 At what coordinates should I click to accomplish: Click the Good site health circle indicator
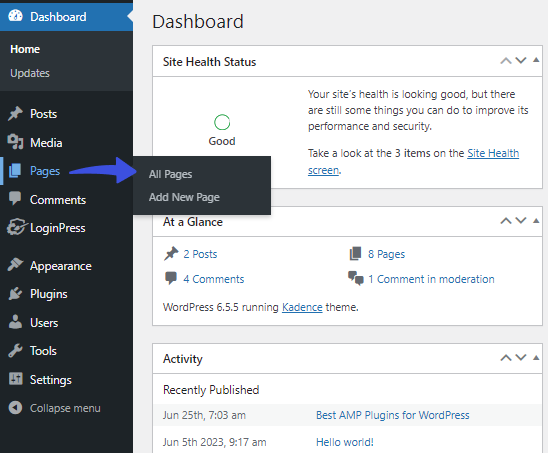[x=222, y=122]
